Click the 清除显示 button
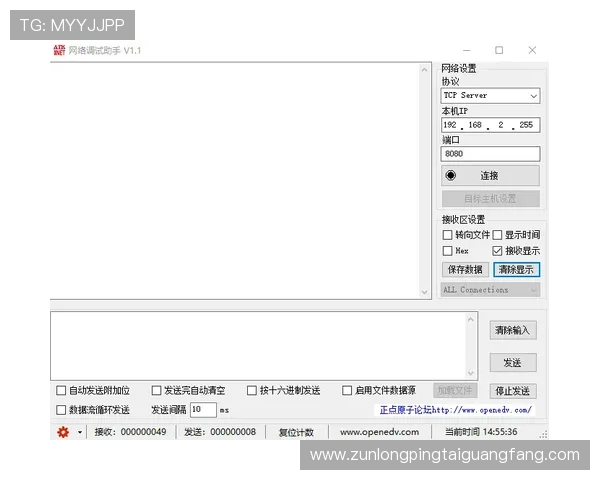 click(x=516, y=269)
